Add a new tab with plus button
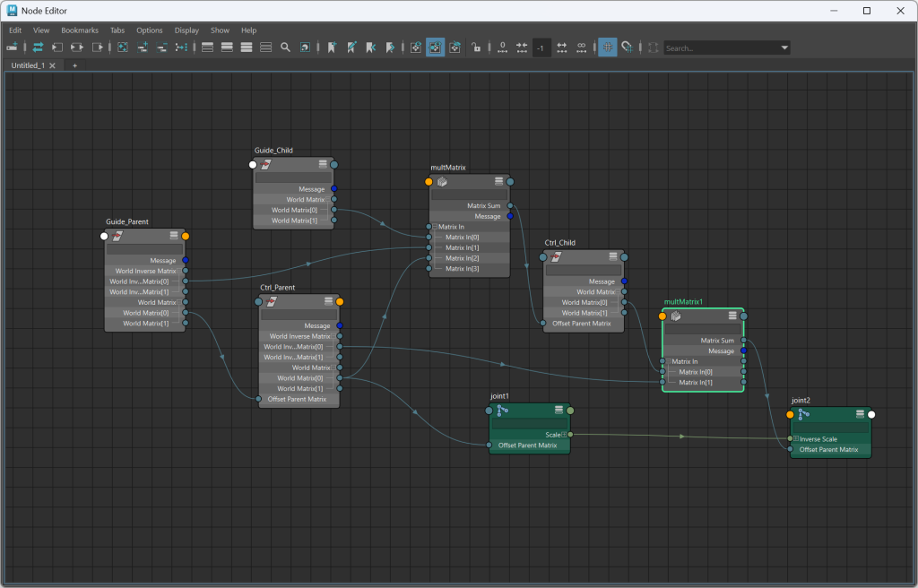 (74, 65)
